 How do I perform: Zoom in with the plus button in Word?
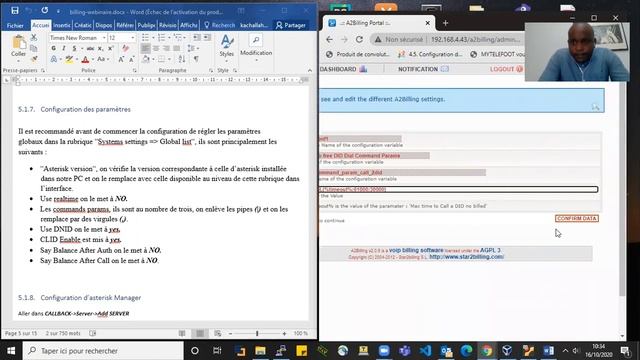coord(284,333)
